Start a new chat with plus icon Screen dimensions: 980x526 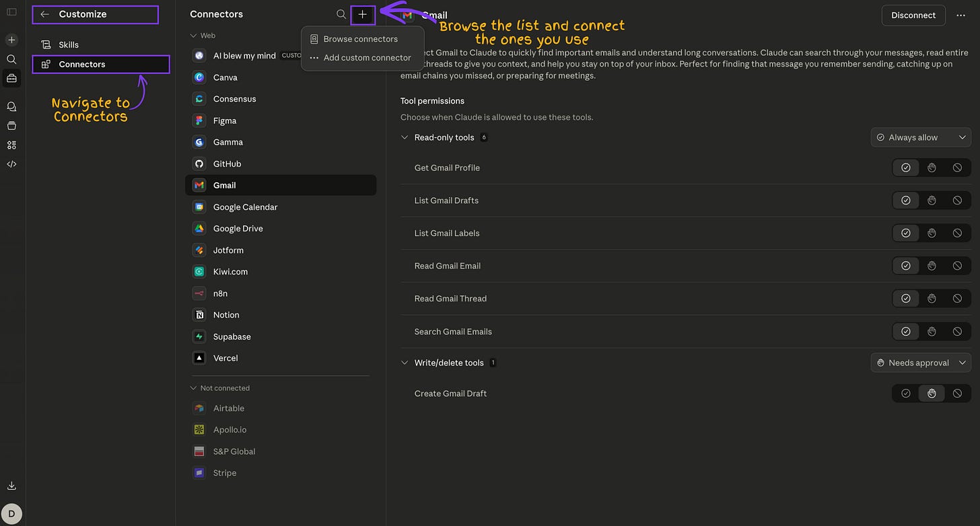point(11,40)
